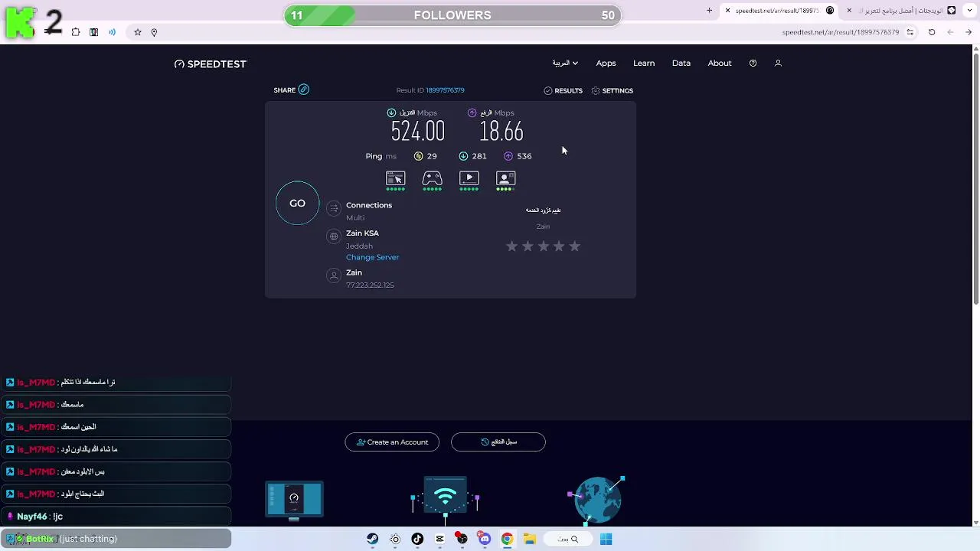Image resolution: width=980 pixels, height=551 pixels.
Task: Click the results history button
Action: coord(498,442)
